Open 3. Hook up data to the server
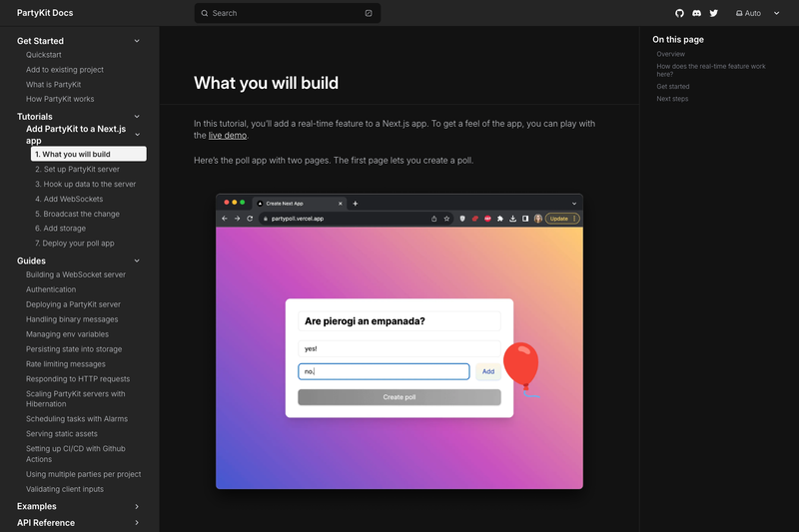Screen dimensions: 799x532 [x=86, y=184]
